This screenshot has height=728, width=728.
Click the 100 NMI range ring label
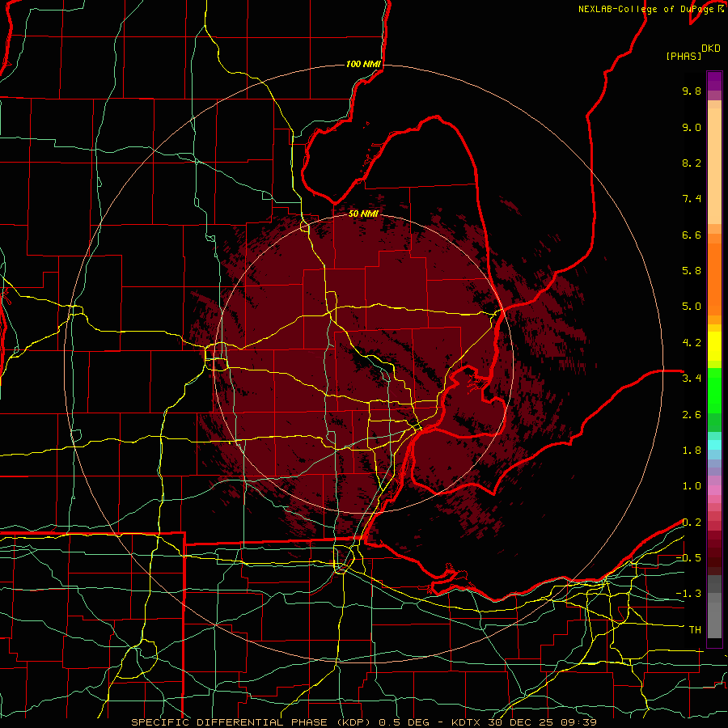[363, 64]
